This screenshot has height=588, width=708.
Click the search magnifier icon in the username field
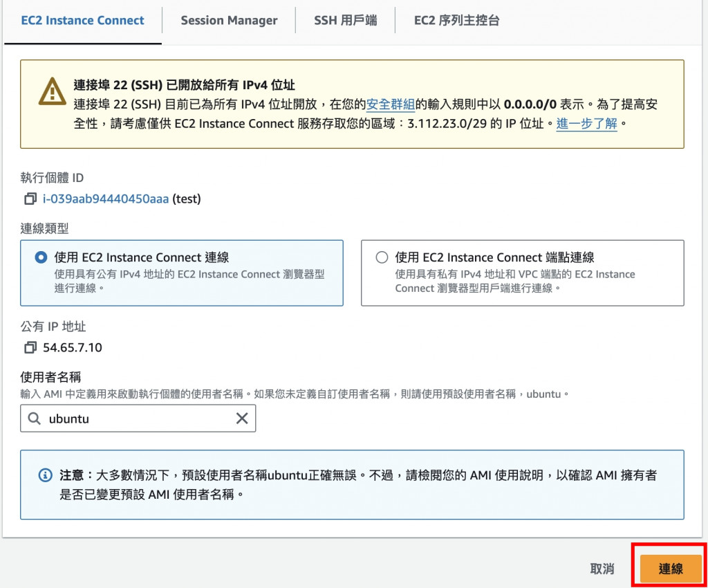coord(35,419)
